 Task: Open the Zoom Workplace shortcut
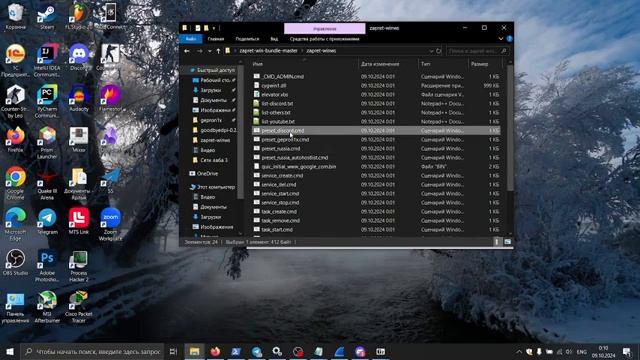coord(111,224)
